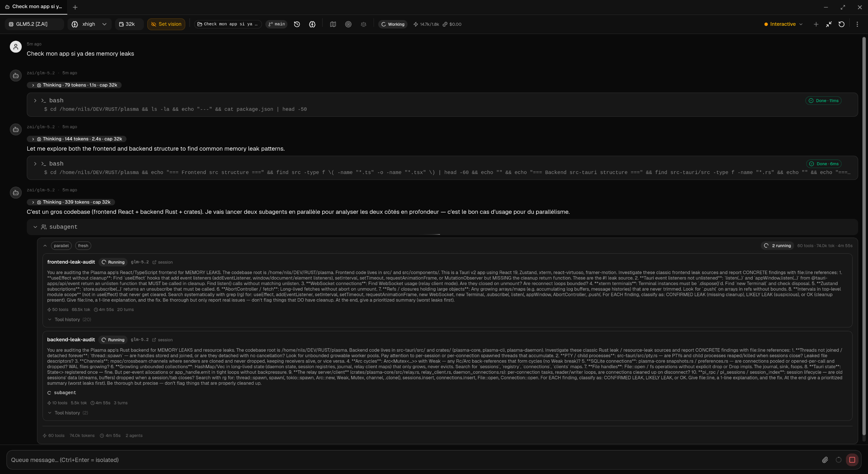
Task: Click the vertical scrollbar on right
Action: click(x=864, y=236)
